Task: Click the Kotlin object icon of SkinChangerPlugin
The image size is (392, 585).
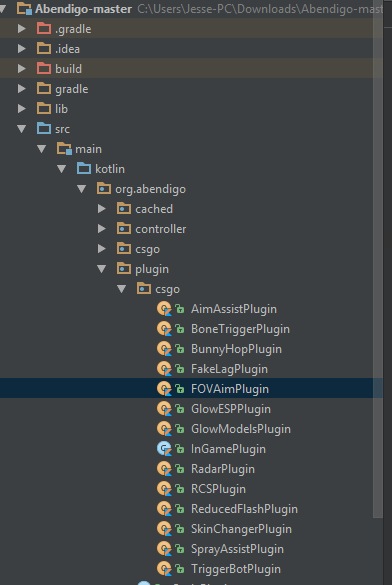Action: (164, 529)
